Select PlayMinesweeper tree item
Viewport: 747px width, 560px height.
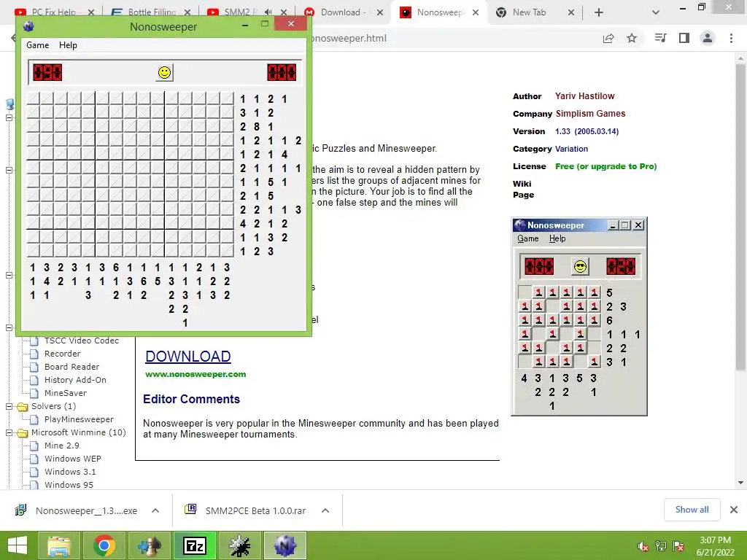pos(79,419)
